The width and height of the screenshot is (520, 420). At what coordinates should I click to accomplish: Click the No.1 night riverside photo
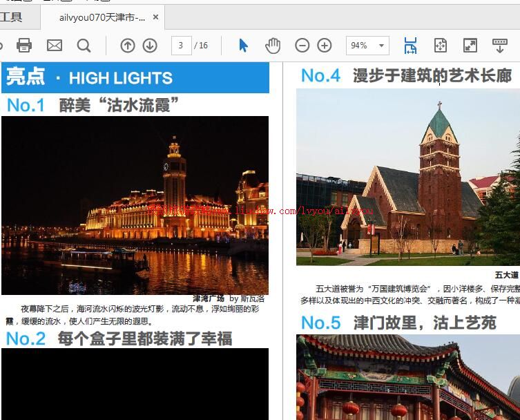(x=135, y=205)
